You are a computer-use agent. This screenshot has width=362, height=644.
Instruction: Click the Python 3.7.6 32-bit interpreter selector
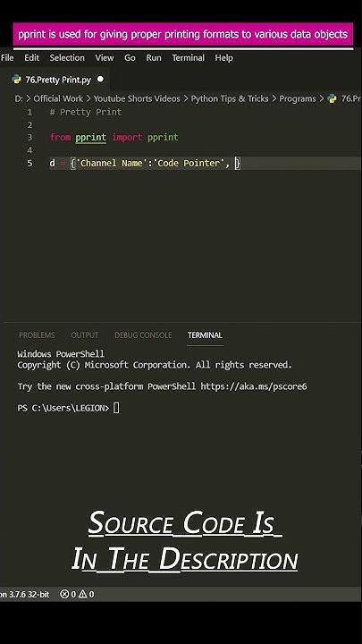tap(24, 594)
